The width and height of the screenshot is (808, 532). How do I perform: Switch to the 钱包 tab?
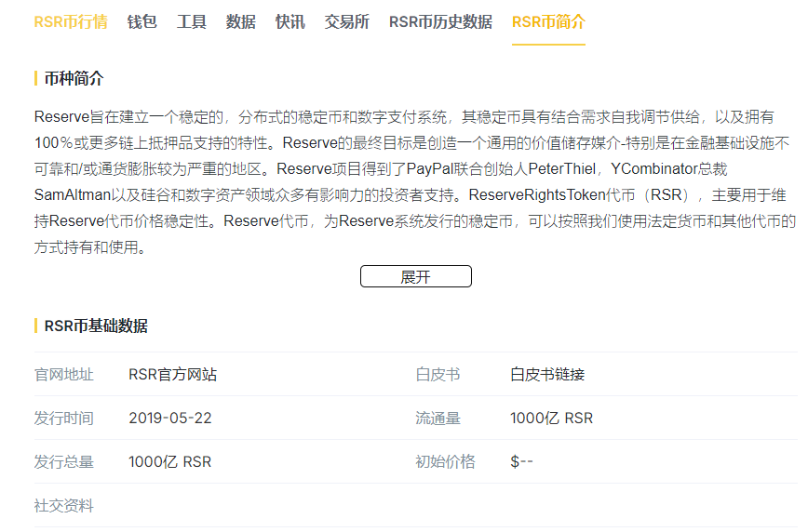coord(142,22)
